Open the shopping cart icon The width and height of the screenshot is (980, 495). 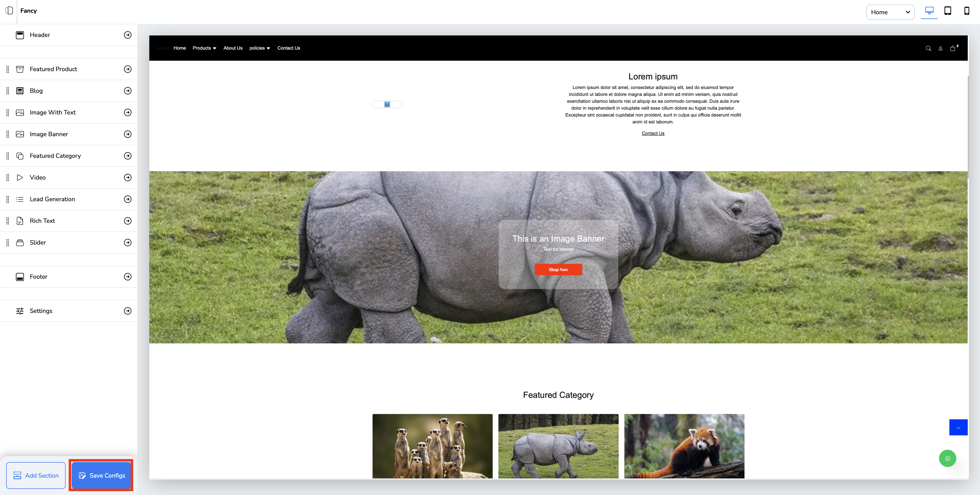(953, 48)
